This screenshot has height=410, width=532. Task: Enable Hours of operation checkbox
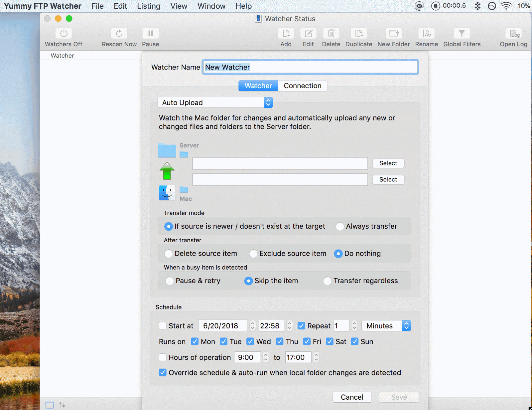tap(163, 357)
